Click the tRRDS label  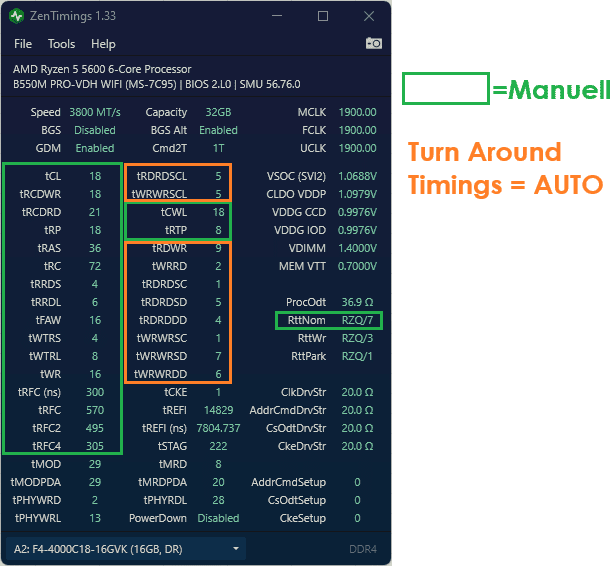pos(46,284)
